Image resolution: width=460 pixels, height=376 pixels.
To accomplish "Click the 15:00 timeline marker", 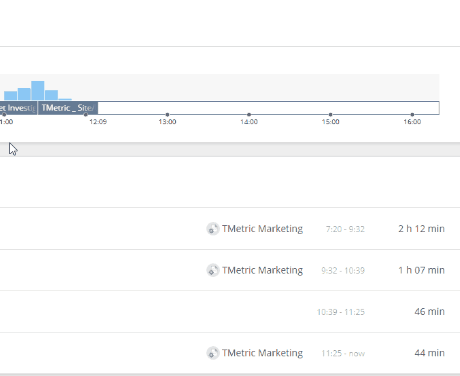I will point(330,115).
